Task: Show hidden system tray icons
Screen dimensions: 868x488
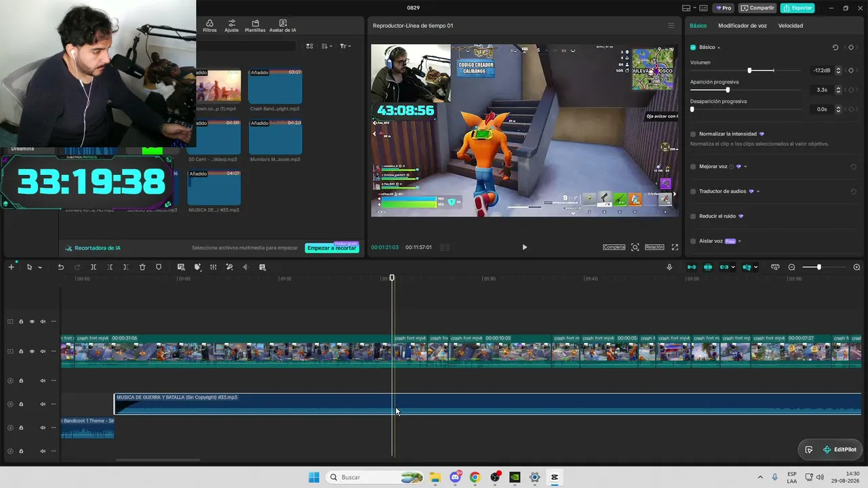Action: [x=760, y=477]
